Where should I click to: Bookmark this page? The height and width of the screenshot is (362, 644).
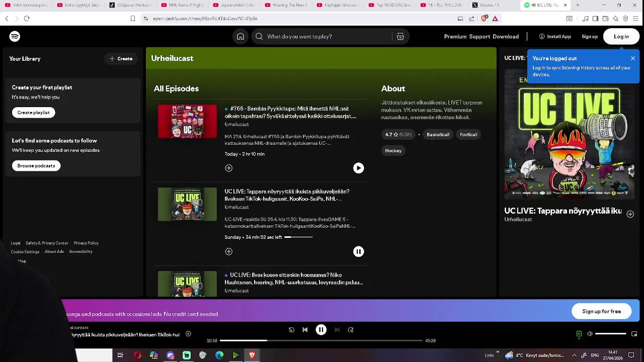click(x=133, y=19)
